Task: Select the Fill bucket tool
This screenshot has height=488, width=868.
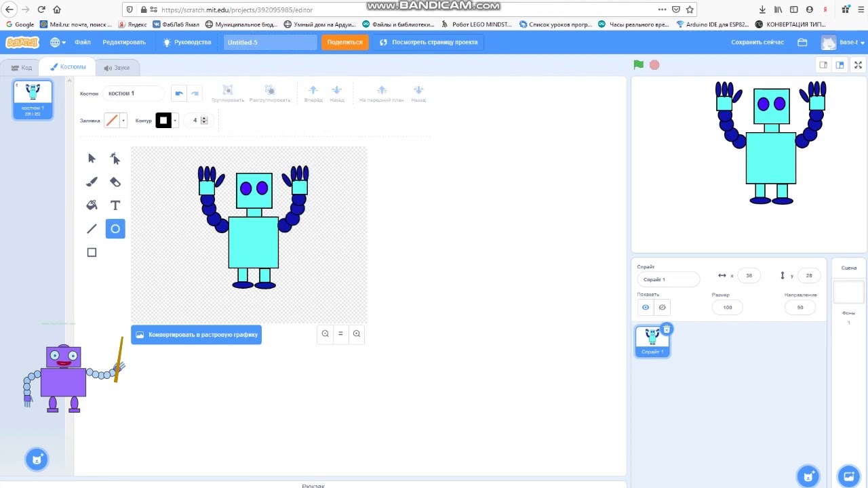Action: pos(92,205)
